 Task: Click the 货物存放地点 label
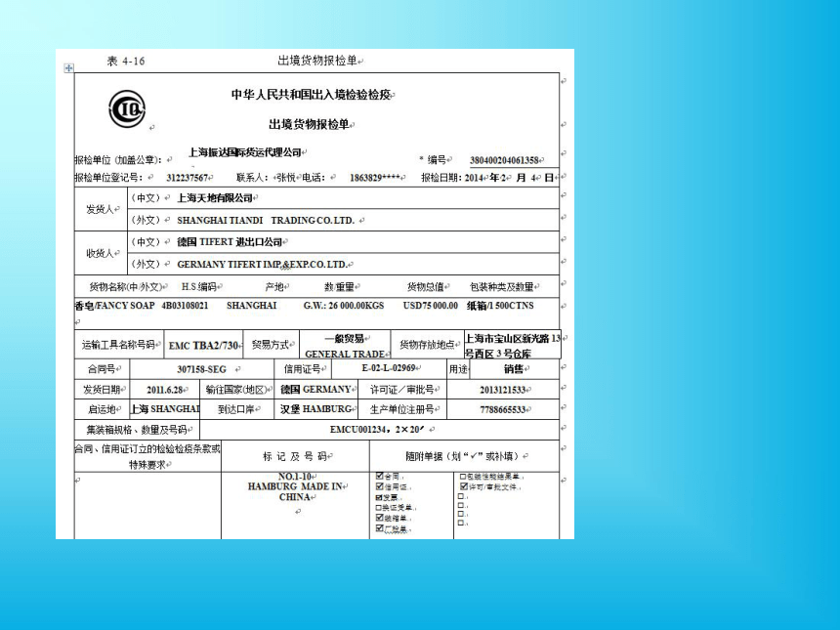coord(427,345)
